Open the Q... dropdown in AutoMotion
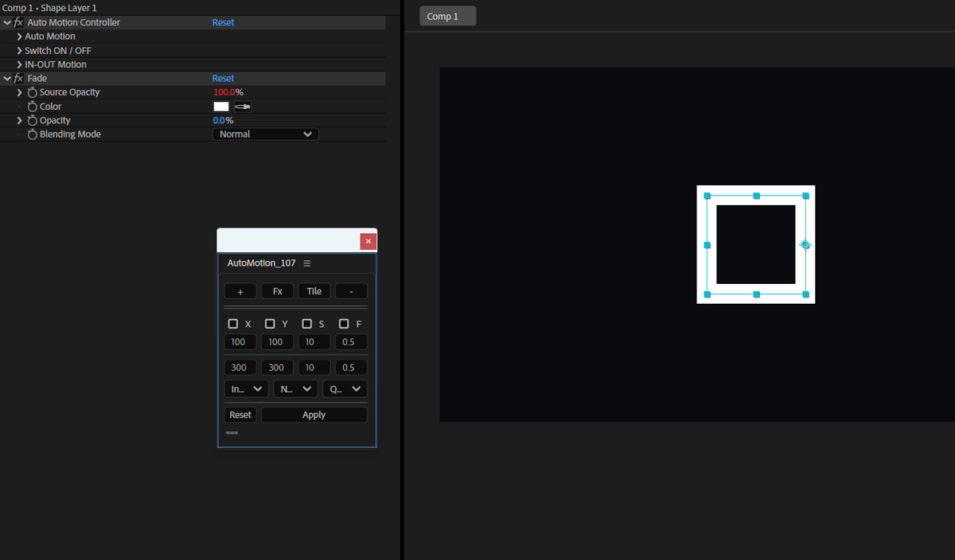 pyautogui.click(x=345, y=389)
